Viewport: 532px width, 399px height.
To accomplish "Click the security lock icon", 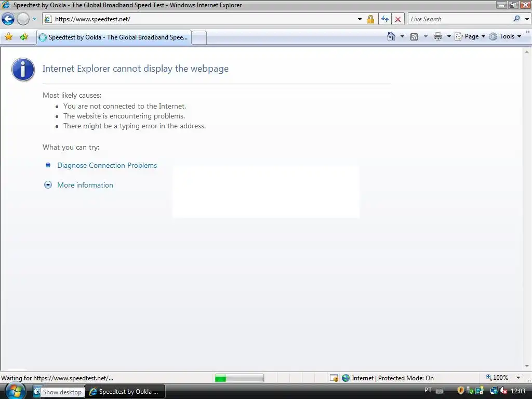I will 370,19.
